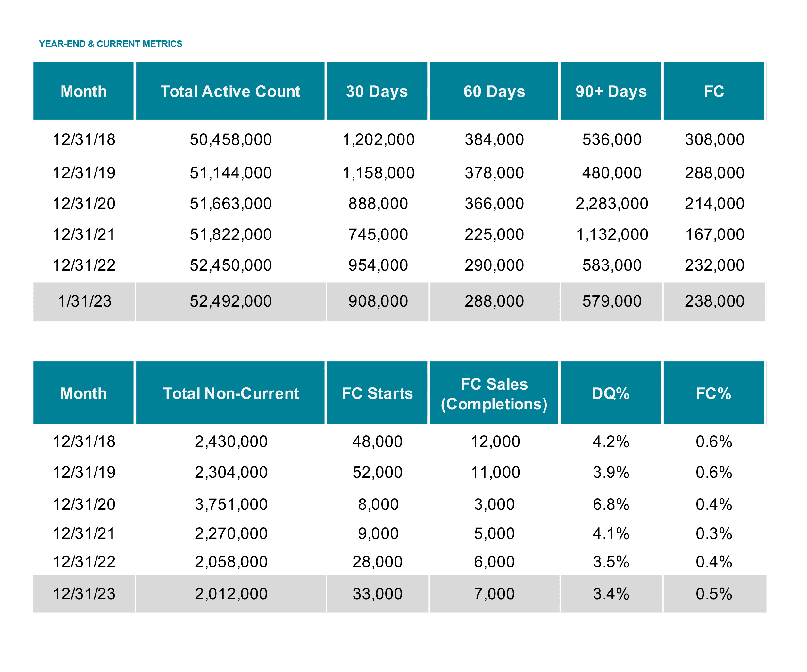
Task: Select the '30 Days' column header
Action: [x=377, y=91]
